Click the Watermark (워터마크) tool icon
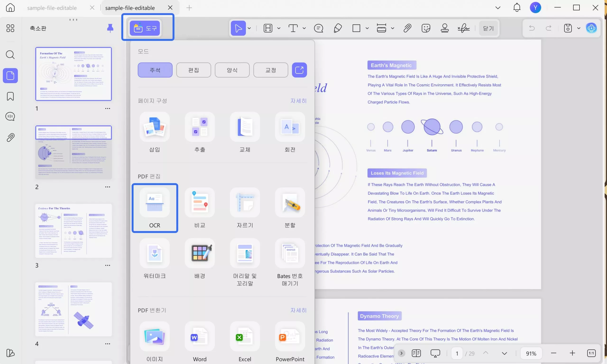 (x=154, y=253)
